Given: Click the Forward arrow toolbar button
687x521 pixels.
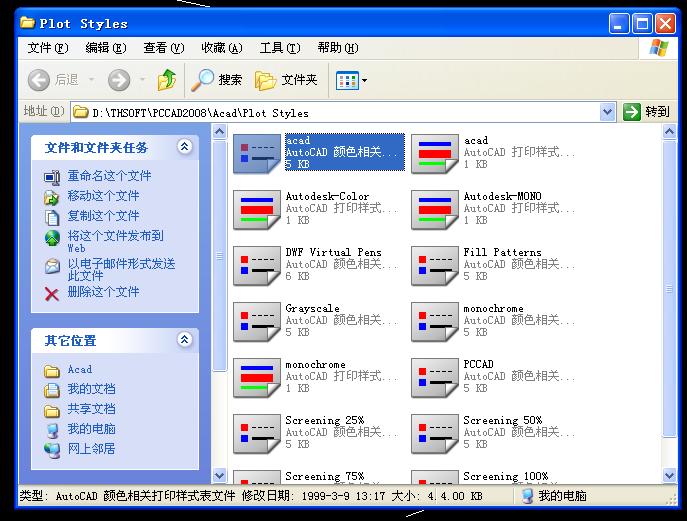Looking at the screenshot, I should tap(119, 80).
